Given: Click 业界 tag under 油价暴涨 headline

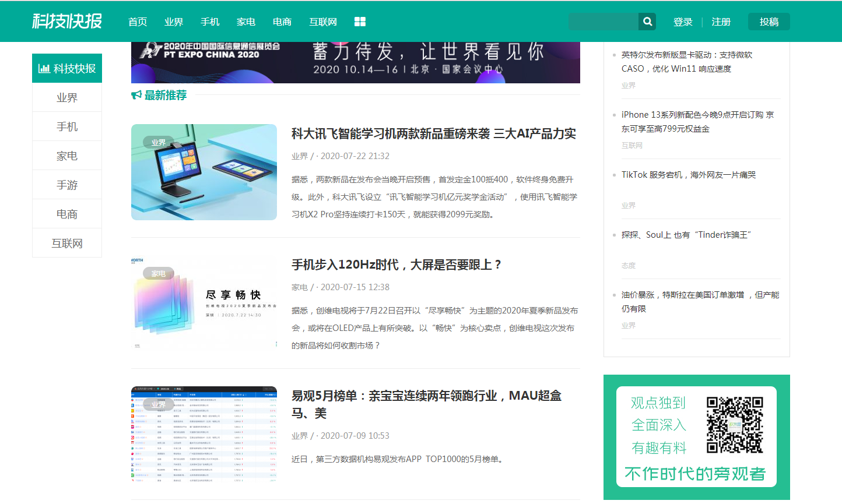Looking at the screenshot, I should 629,326.
